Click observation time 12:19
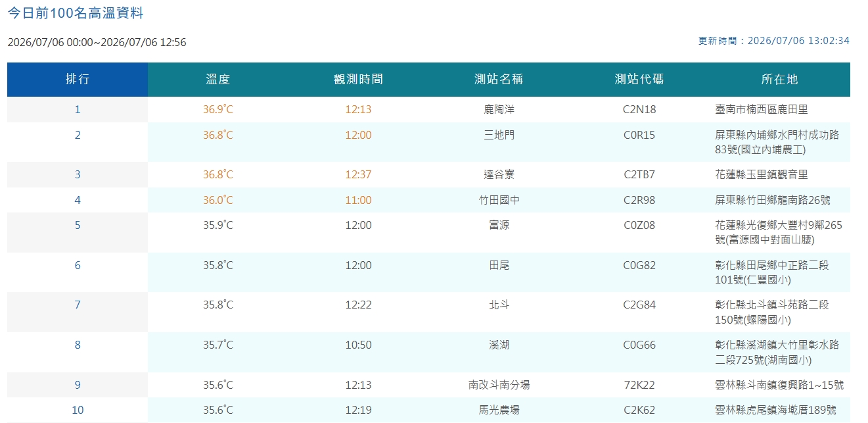868x423 pixels. 358,410
